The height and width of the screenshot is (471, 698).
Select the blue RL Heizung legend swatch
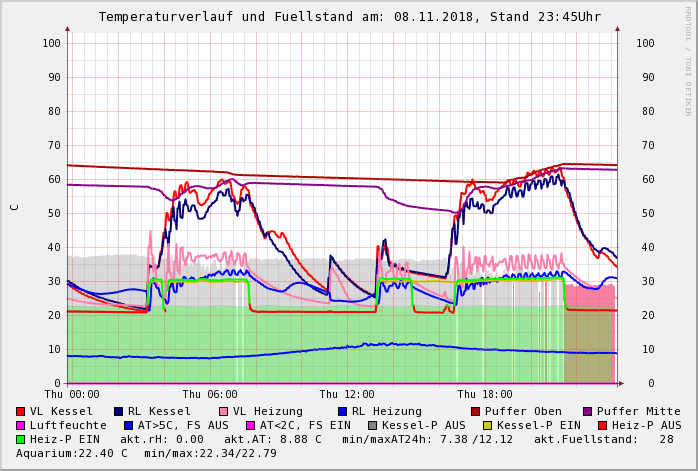click(342, 412)
